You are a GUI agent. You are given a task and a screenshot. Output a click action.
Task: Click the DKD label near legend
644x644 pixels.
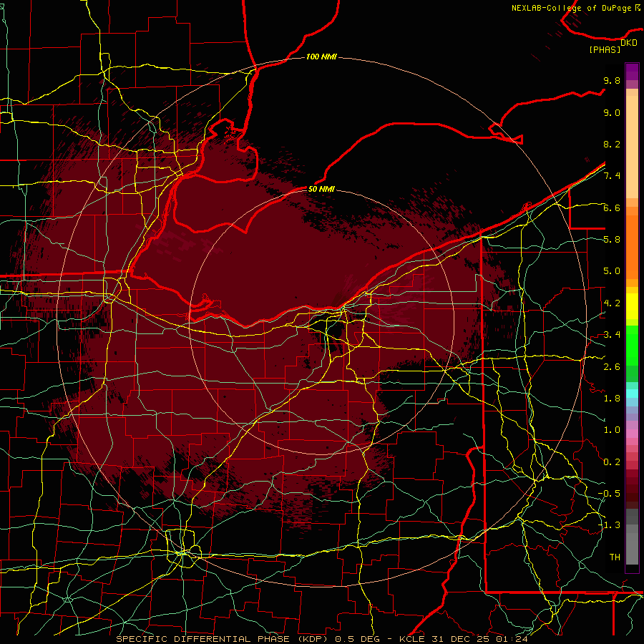click(x=629, y=43)
